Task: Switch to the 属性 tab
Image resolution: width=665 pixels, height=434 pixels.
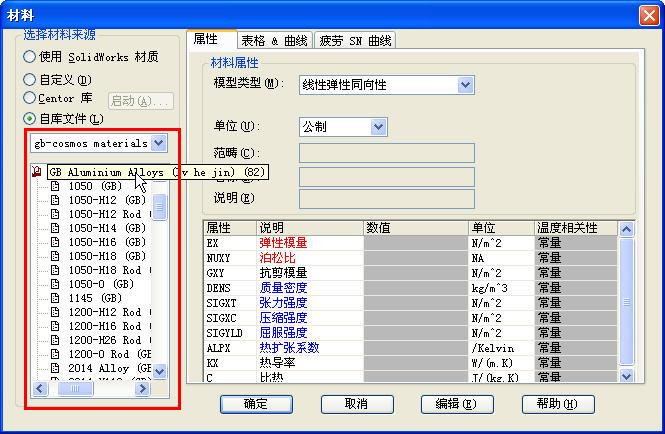Action: click(211, 39)
